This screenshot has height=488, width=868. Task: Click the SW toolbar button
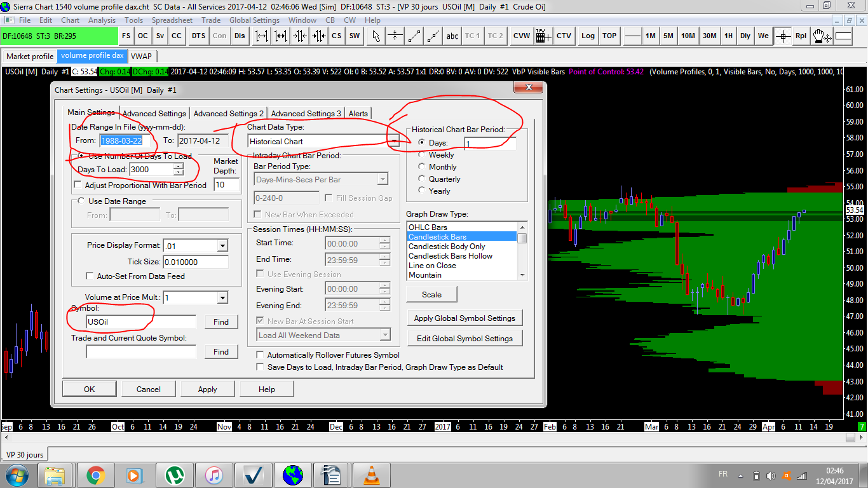[355, 36]
